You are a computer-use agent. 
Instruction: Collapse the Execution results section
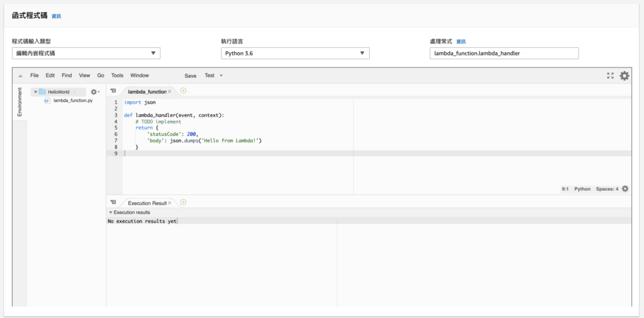coord(111,212)
